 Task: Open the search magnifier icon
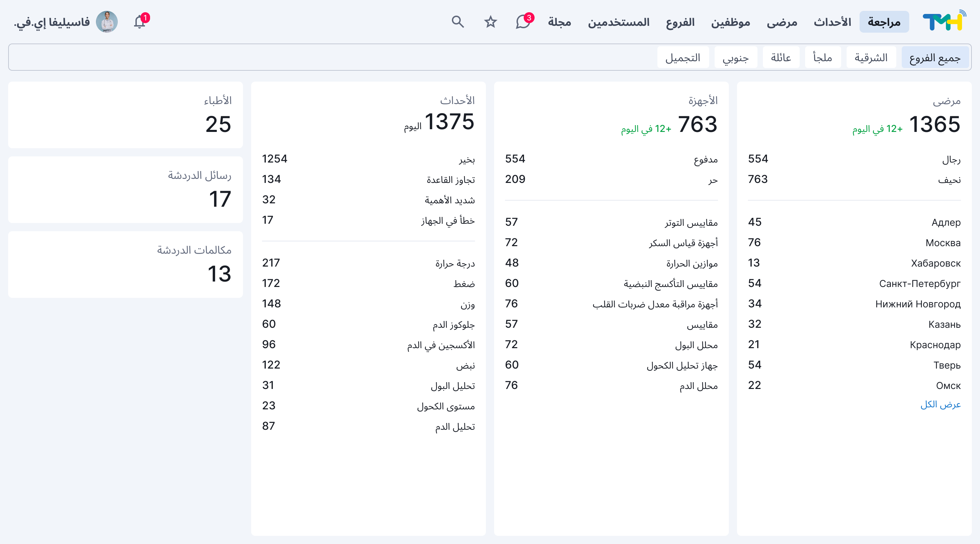[458, 22]
